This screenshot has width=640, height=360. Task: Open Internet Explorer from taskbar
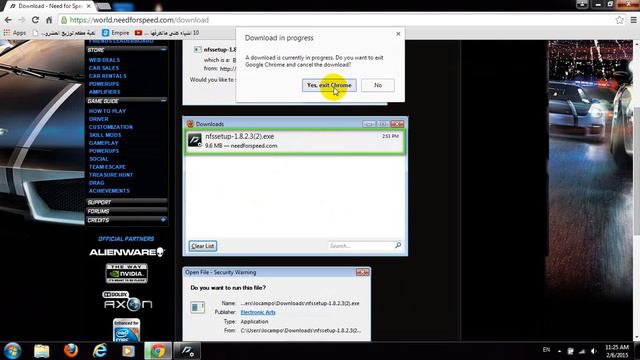pos(100,351)
